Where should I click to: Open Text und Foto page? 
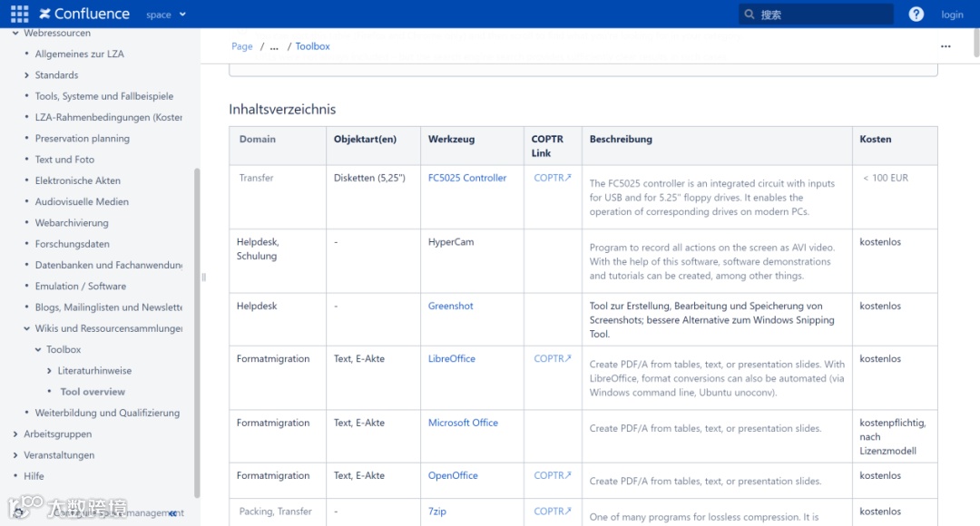point(64,160)
